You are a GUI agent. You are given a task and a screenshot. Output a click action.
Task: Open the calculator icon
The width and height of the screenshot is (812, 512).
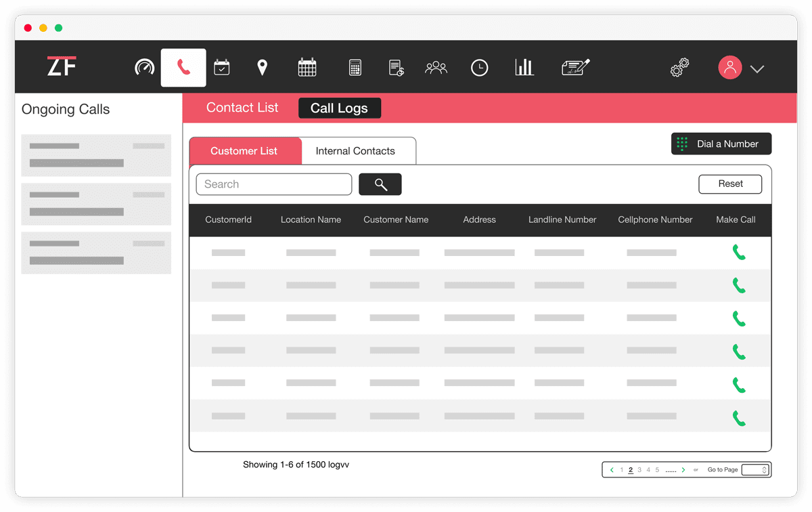pos(355,67)
